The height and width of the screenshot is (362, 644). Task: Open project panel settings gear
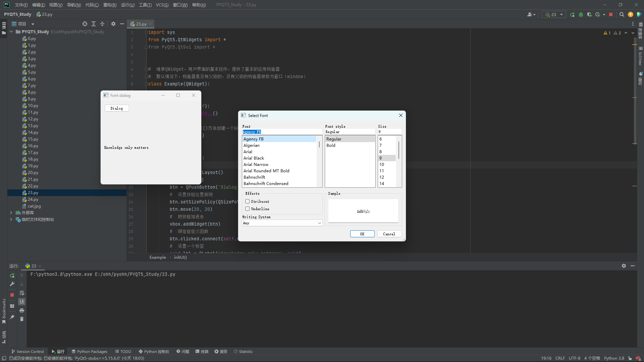[x=113, y=24]
